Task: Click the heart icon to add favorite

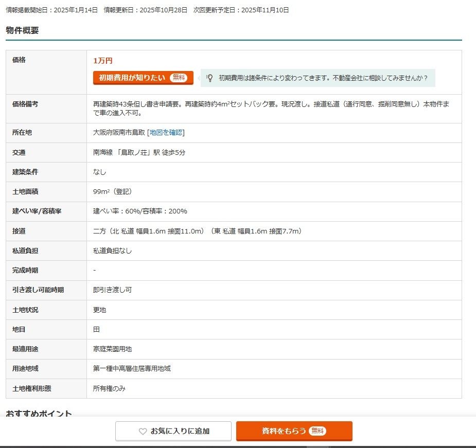Action: point(143,432)
